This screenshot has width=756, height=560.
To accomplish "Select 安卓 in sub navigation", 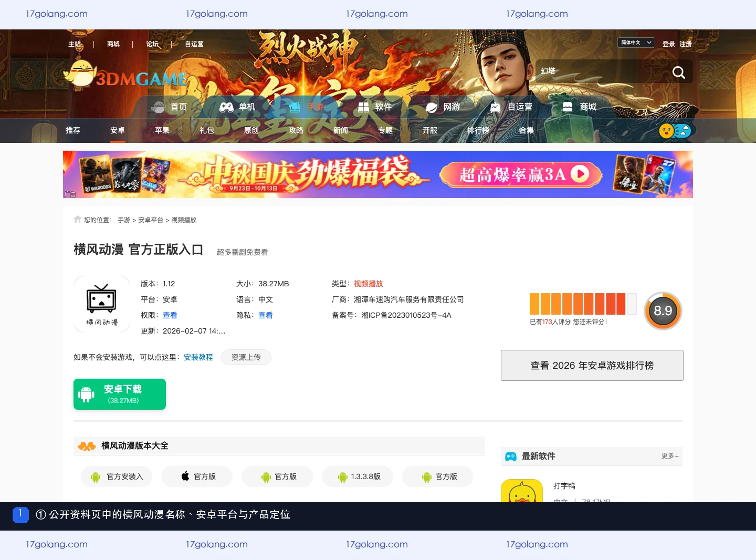I will [x=118, y=130].
